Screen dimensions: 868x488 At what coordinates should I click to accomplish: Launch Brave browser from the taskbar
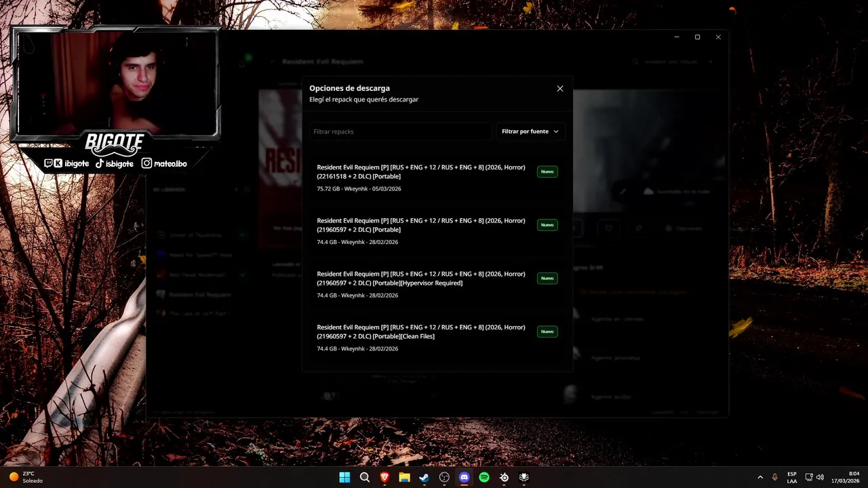click(x=384, y=477)
